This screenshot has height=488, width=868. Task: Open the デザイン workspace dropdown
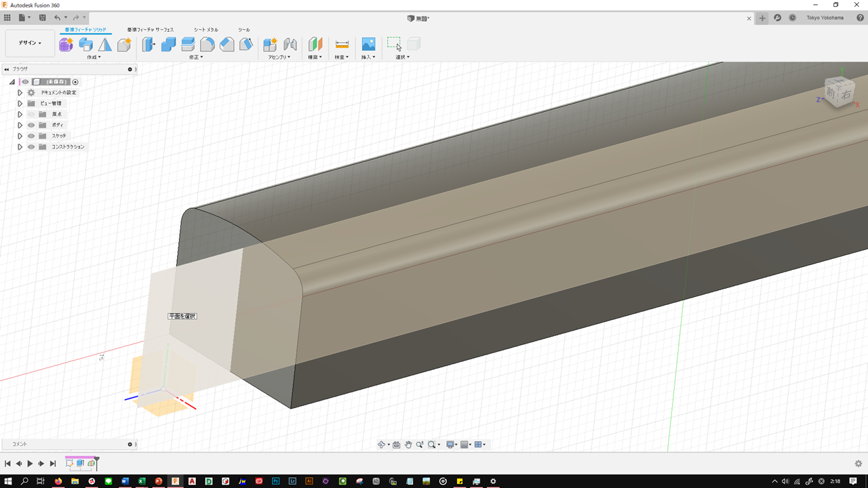pyautogui.click(x=30, y=43)
